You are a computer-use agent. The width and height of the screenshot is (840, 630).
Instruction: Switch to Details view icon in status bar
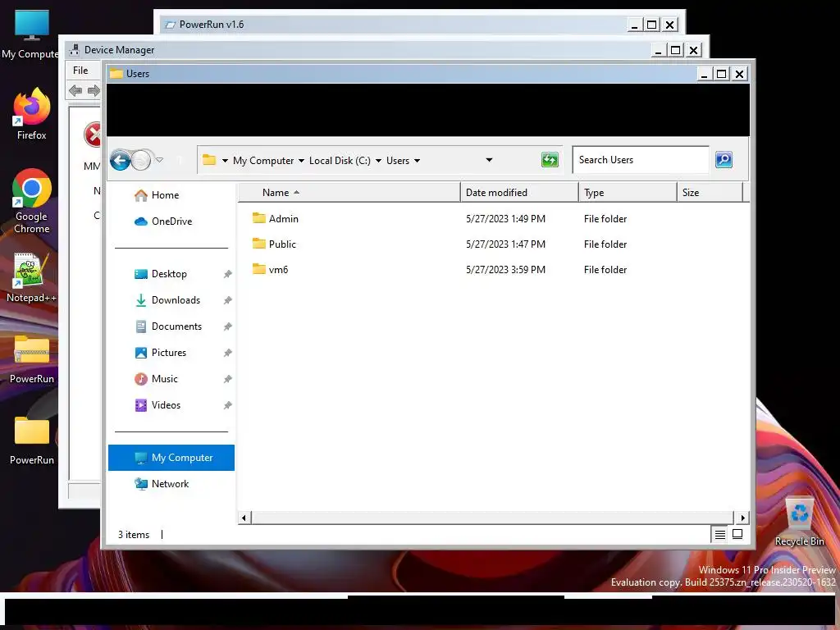[x=720, y=535]
